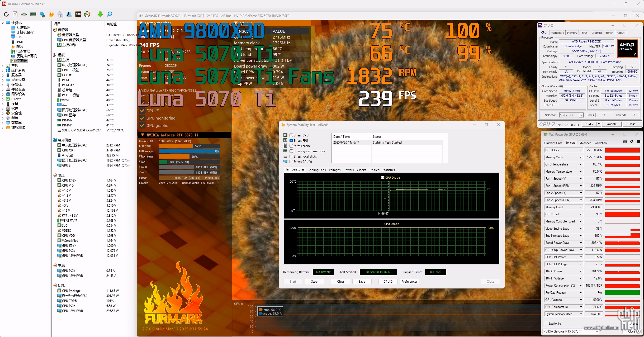Toggle FurMark GPU monitoring checkbox
Screen dimensions: 644x337
pos(143,118)
